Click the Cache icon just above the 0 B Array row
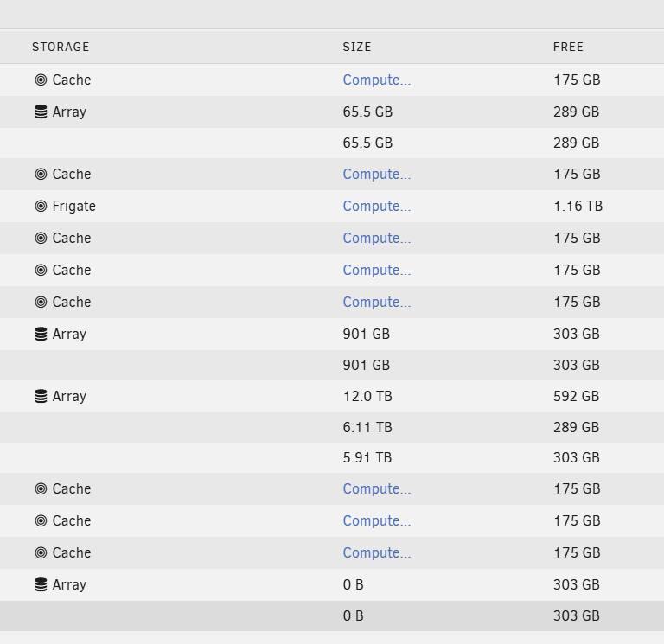This screenshot has height=644, width=664. (x=41, y=552)
